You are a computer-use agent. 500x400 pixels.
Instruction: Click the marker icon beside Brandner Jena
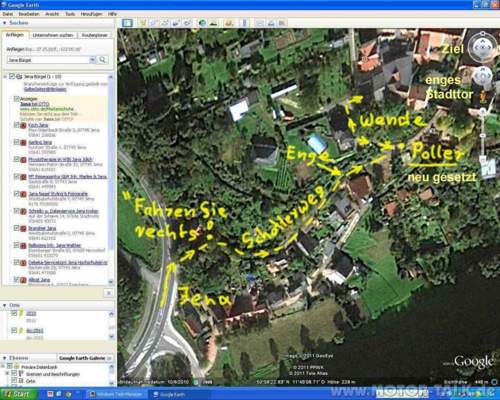23,229
